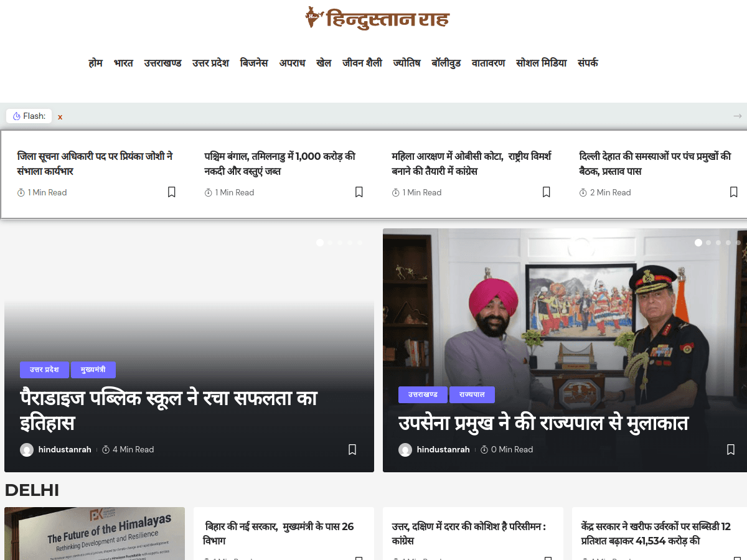The height and width of the screenshot is (560, 747).
Task: Select second slide dot on right slider
Action: click(708, 243)
